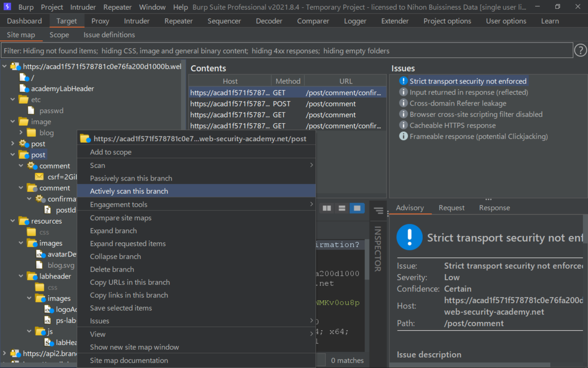Expand the api2 host tree node

click(4, 353)
